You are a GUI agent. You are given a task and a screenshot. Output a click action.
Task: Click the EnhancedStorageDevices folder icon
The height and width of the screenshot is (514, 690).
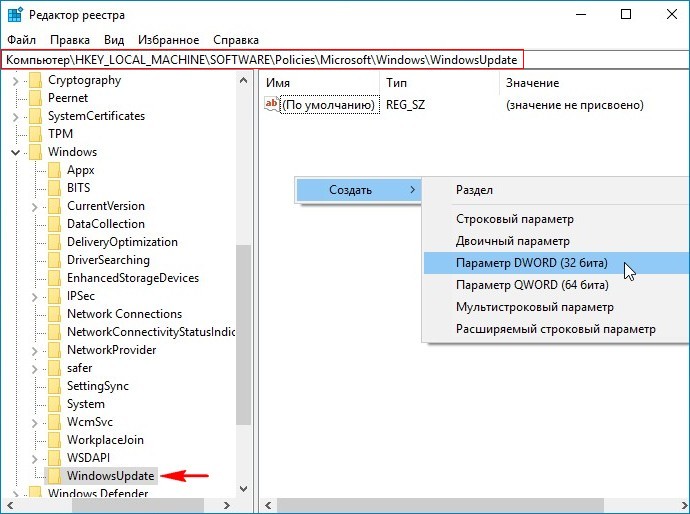tap(54, 278)
